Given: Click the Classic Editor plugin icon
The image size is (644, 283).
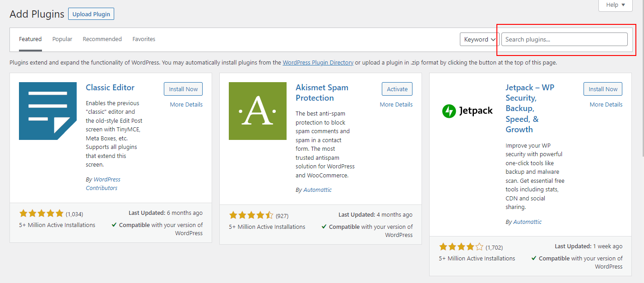Looking at the screenshot, I should coord(48,111).
